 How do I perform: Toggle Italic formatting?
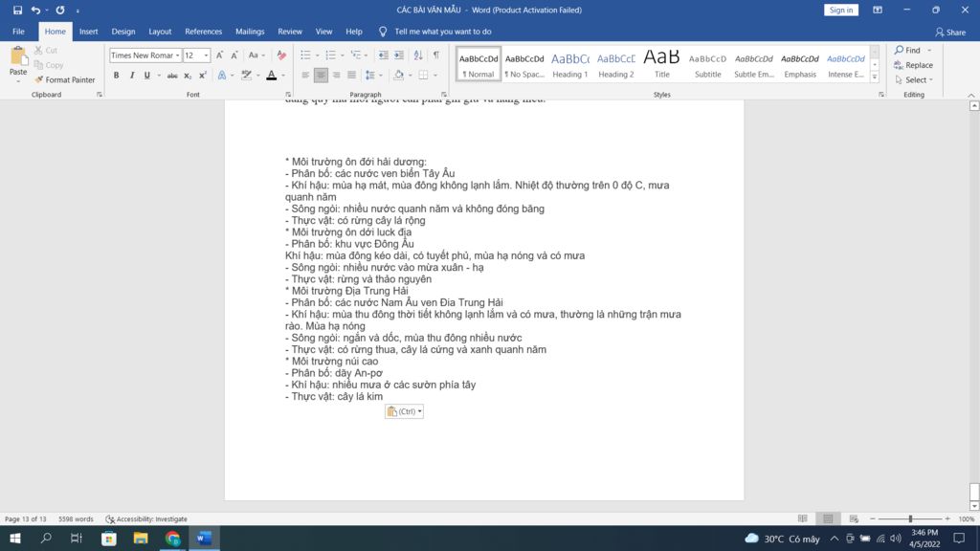tap(132, 76)
